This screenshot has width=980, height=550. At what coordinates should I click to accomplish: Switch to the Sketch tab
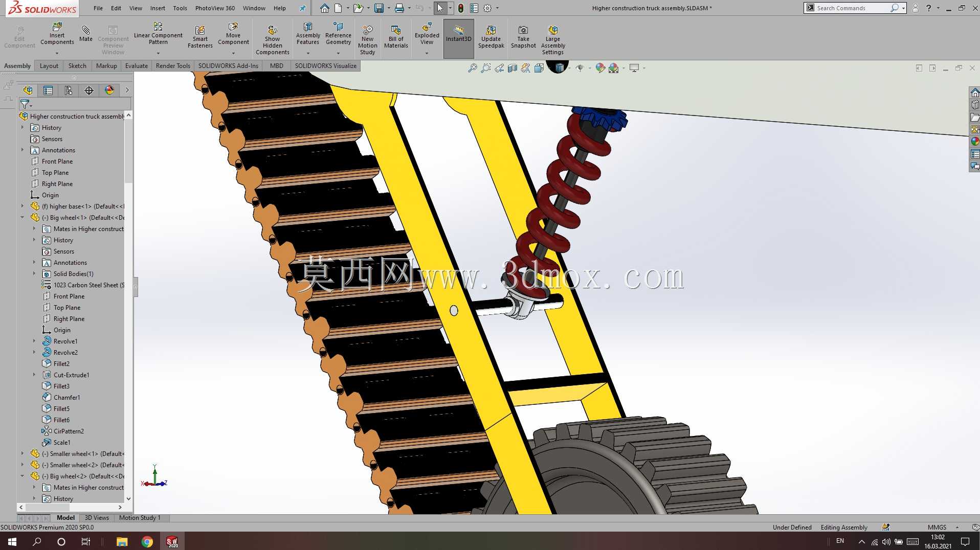tap(77, 65)
